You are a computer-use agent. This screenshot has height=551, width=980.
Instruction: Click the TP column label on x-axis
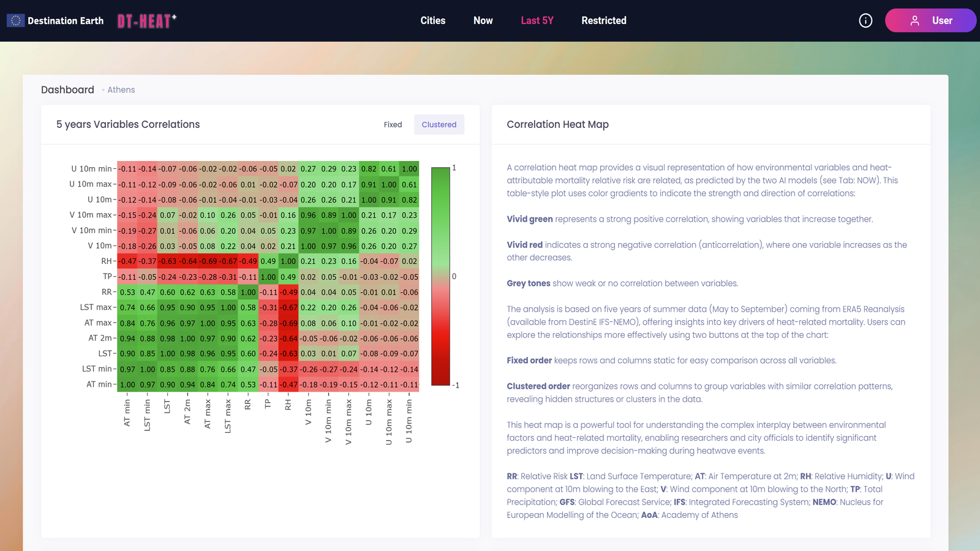pos(268,403)
